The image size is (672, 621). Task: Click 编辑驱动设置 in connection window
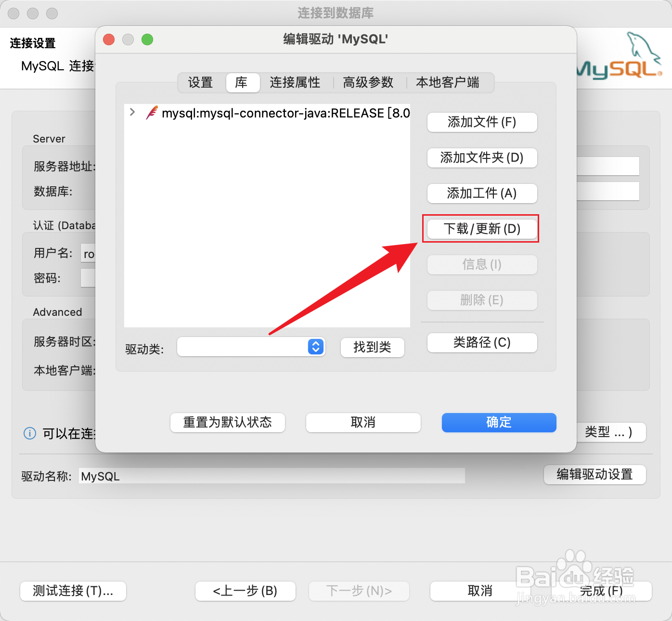pyautogui.click(x=595, y=475)
